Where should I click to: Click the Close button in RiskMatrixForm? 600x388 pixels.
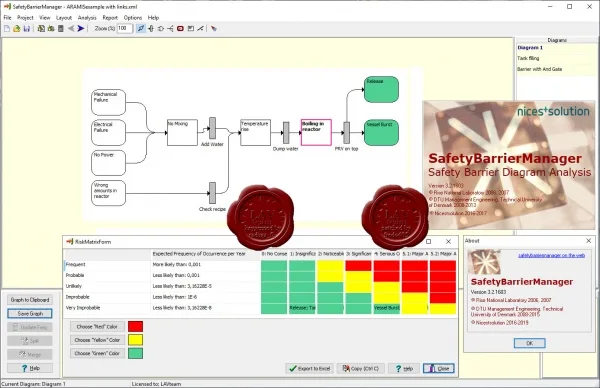439,368
